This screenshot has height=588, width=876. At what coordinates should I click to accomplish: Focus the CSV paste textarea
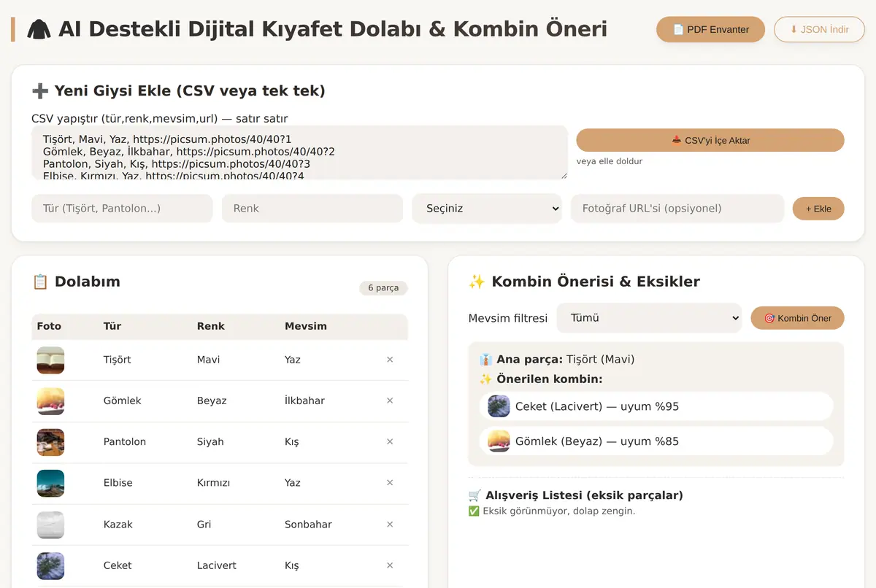[x=299, y=152]
